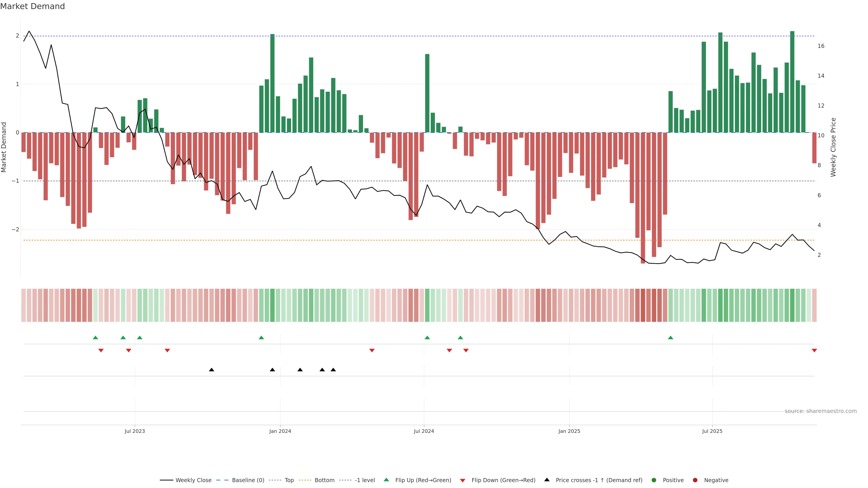Click the last green flip-up marker before Jul 2025
This screenshot has height=488, width=868.
(x=670, y=338)
